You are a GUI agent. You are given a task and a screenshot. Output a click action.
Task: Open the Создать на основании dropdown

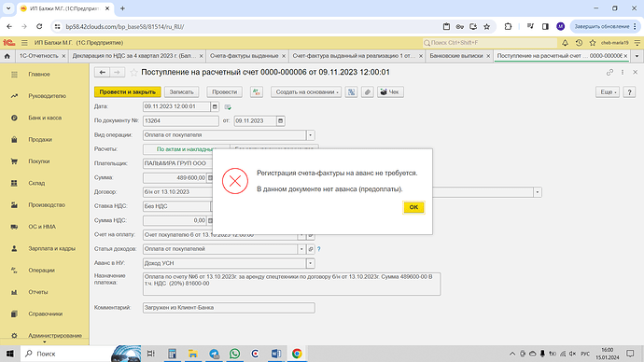pos(306,92)
